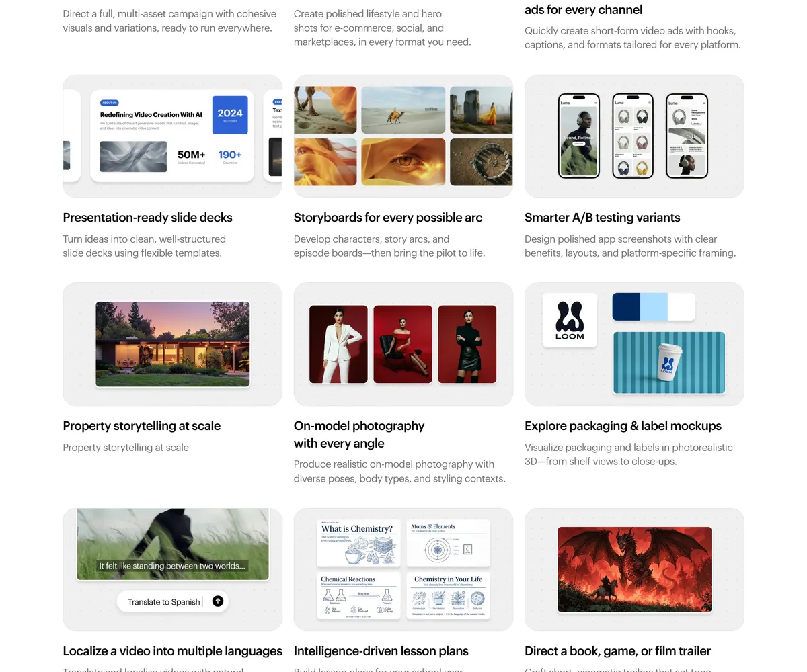The image size is (807, 672).
Task: Open Direct a book, game, or film trailer
Action: tap(618, 651)
